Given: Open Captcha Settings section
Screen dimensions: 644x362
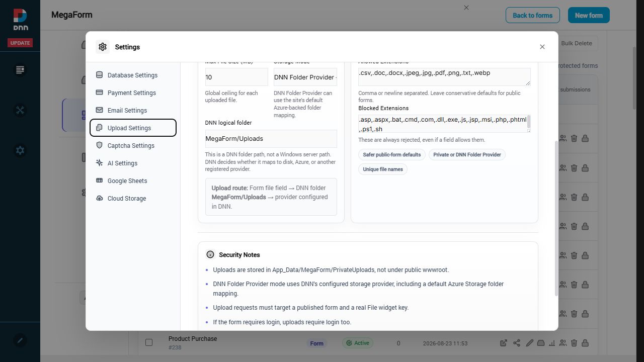Looking at the screenshot, I should coord(133,145).
